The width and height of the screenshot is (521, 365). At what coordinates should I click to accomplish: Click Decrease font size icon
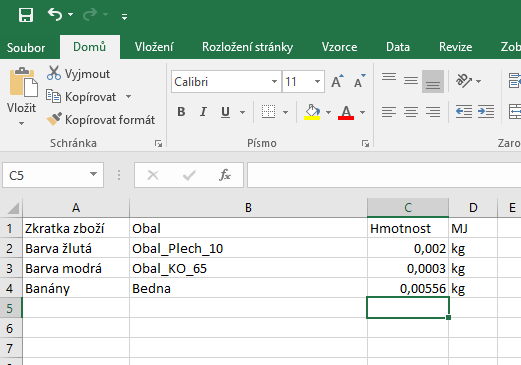(x=360, y=81)
